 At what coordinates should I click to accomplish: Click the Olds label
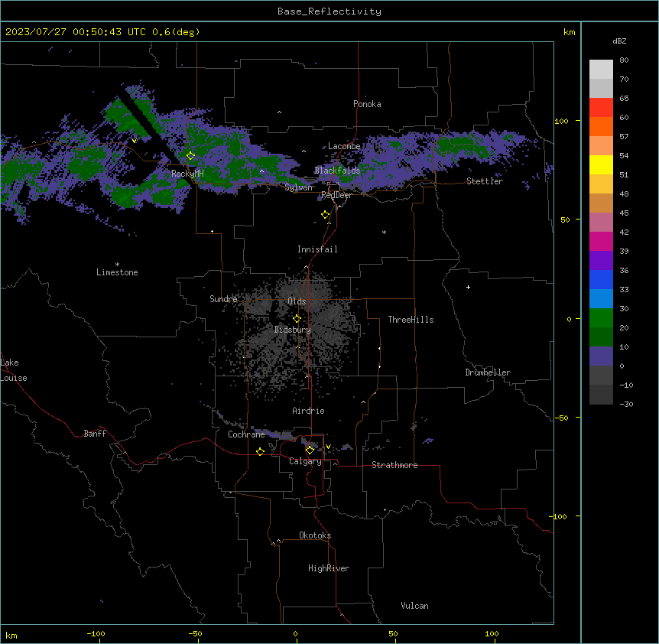point(297,301)
